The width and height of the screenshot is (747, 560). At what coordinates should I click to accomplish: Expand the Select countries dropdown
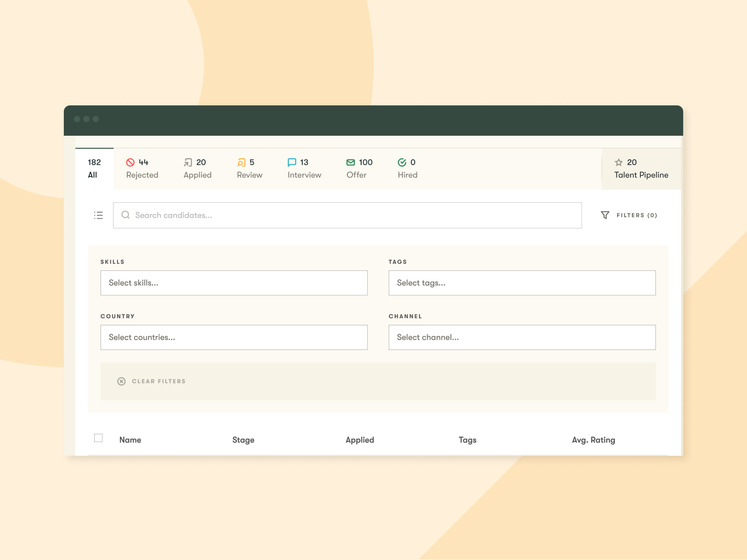(x=234, y=337)
